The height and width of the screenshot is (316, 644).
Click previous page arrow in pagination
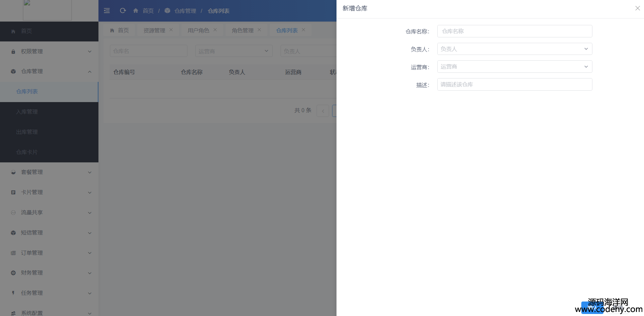pyautogui.click(x=323, y=111)
